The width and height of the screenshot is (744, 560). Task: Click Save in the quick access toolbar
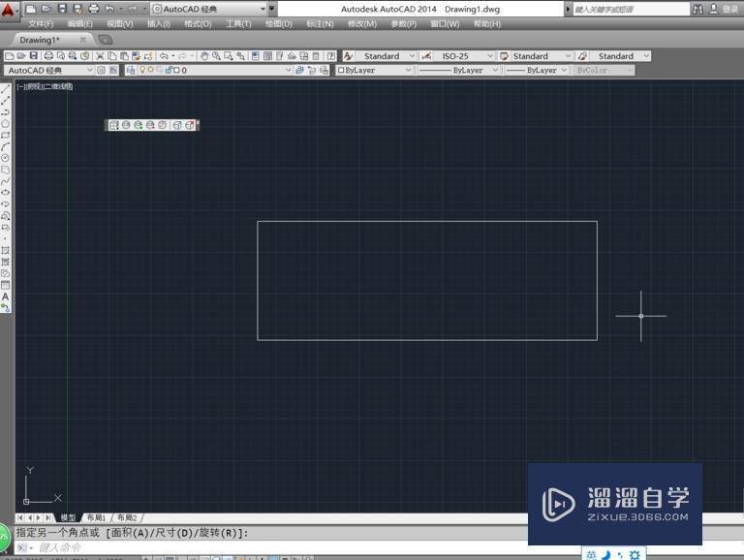(x=62, y=9)
